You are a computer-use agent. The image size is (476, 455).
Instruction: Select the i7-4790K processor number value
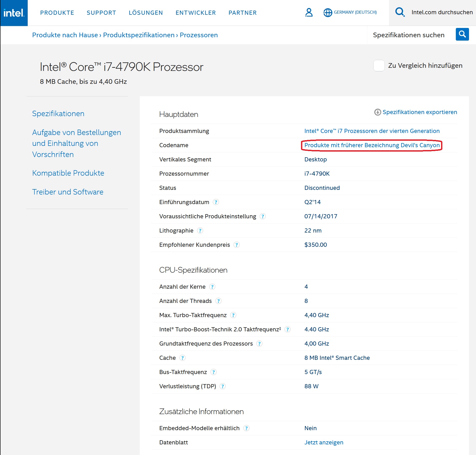tap(317, 174)
